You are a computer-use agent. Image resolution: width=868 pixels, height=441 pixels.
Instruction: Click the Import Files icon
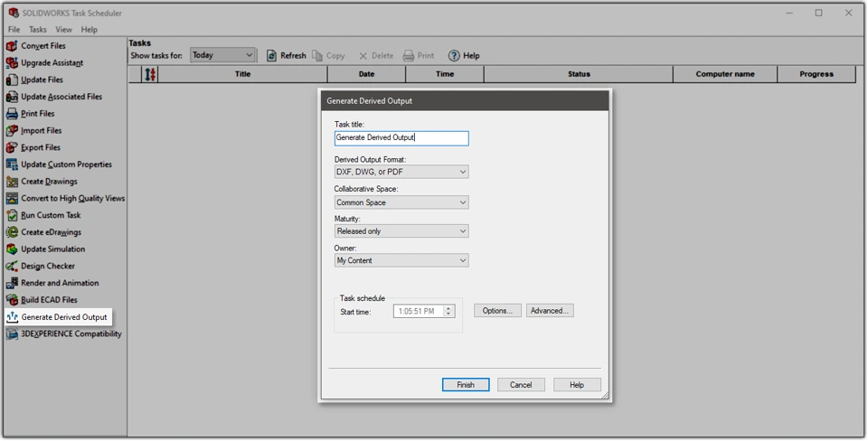coord(12,131)
